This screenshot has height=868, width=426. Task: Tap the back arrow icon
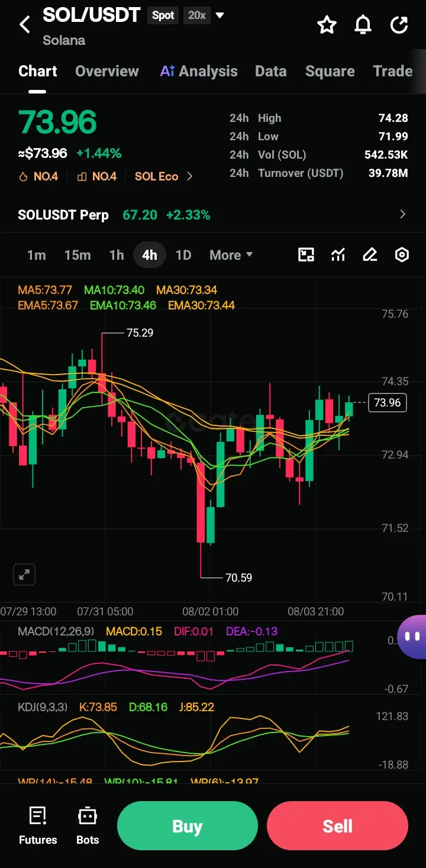[x=25, y=25]
